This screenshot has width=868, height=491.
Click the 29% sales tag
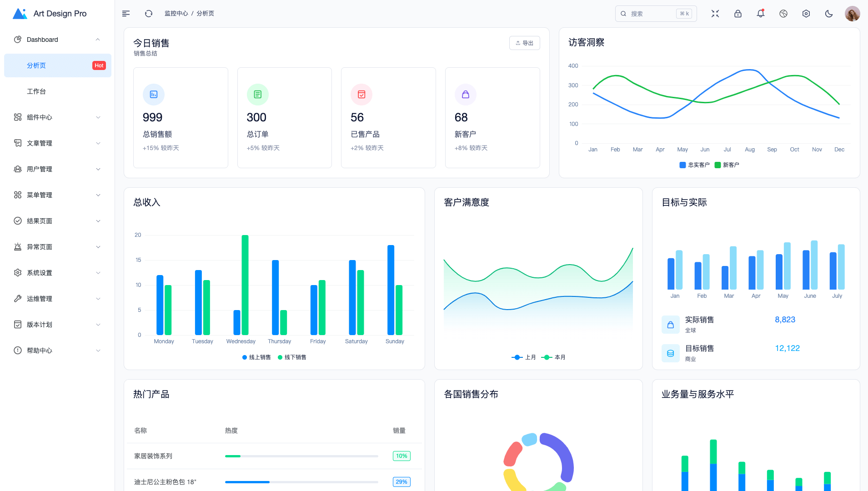coord(401,482)
